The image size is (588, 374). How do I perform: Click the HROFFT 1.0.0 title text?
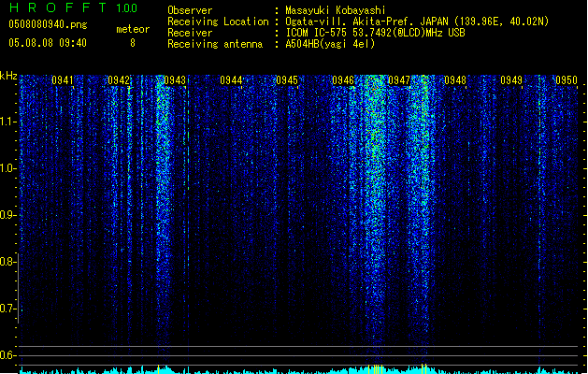click(74, 7)
